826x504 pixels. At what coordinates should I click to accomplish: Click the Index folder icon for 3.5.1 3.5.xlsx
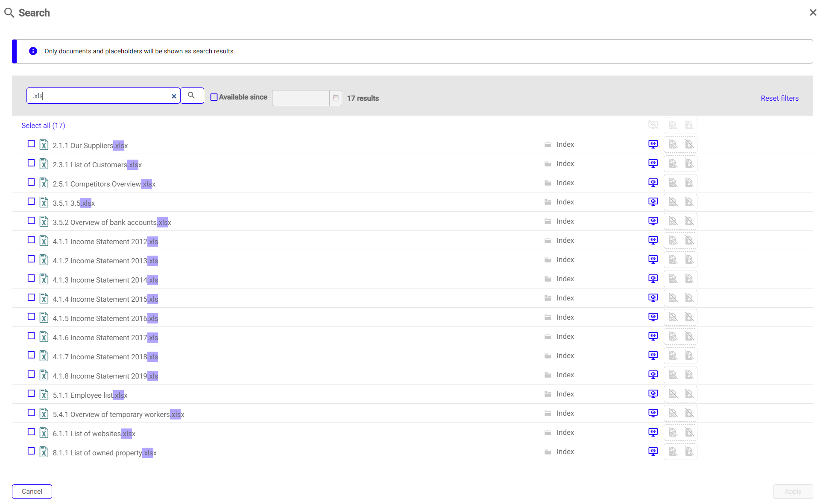pyautogui.click(x=548, y=202)
